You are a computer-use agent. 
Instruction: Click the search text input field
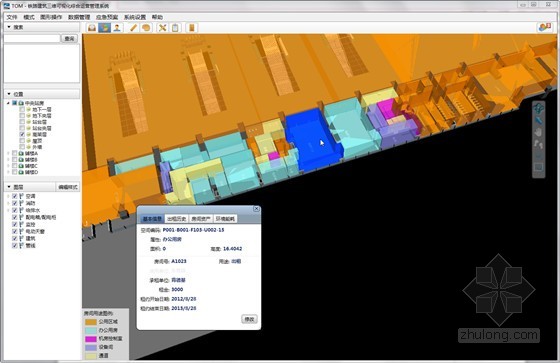click(x=32, y=39)
